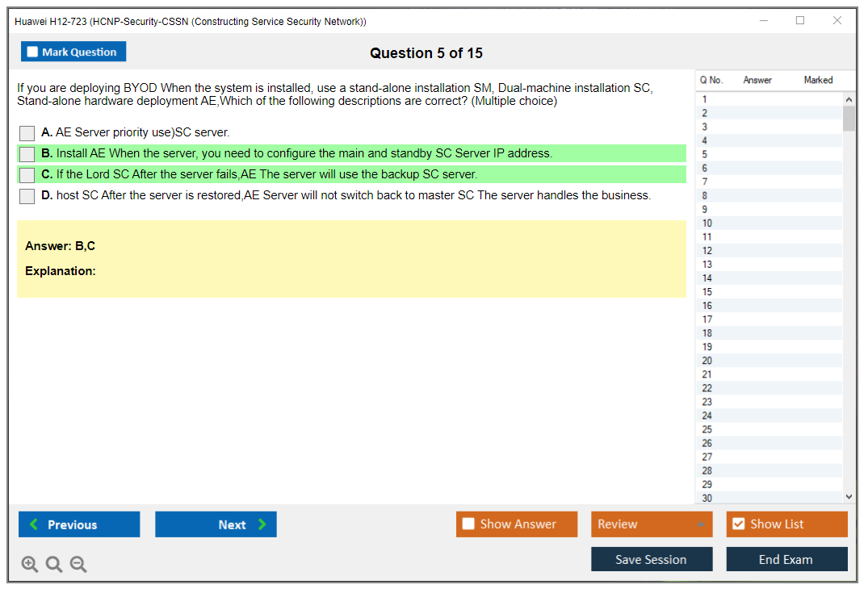Toggle the Show Answer checkbox
Screen dimensions: 868x593
click(x=468, y=524)
